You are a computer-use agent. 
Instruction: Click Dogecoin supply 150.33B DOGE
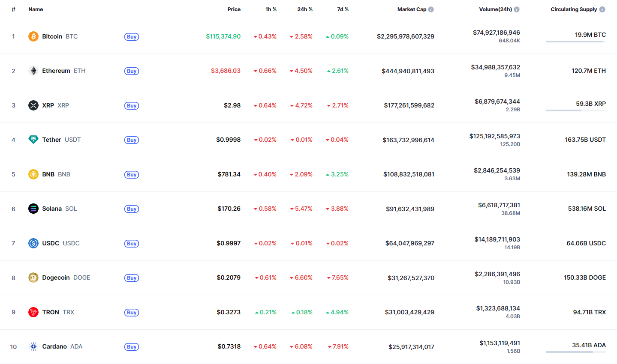coord(585,277)
